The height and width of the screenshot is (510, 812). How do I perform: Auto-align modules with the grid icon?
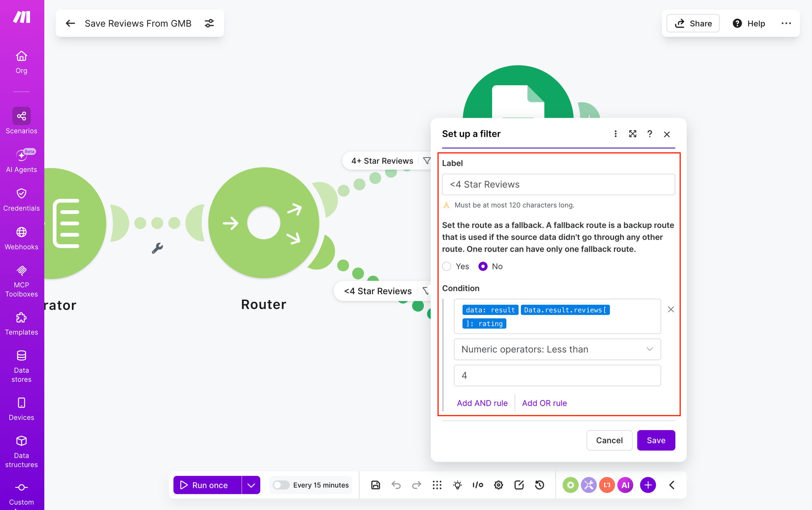pyautogui.click(x=437, y=485)
